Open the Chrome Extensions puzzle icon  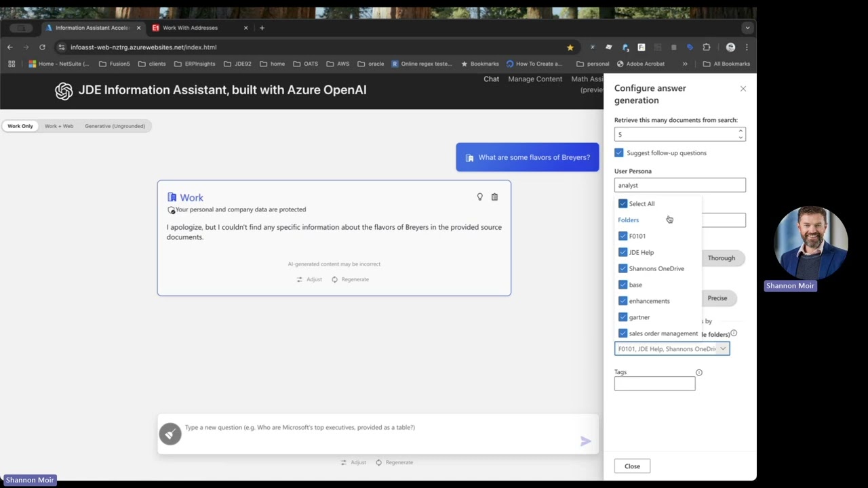coord(707,47)
